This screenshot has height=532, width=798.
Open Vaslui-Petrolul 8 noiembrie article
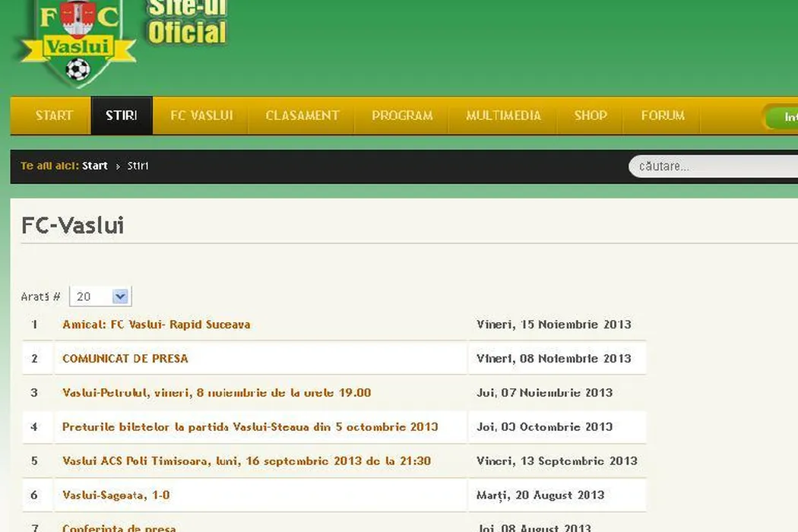tap(217, 393)
